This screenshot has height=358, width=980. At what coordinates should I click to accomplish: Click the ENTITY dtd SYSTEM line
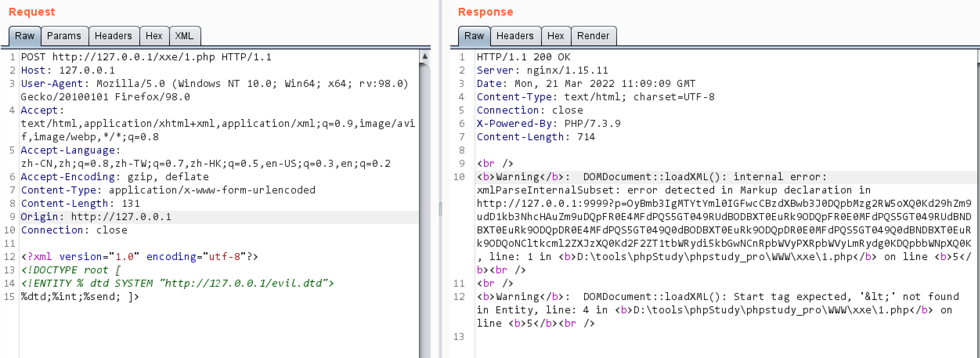pos(178,284)
